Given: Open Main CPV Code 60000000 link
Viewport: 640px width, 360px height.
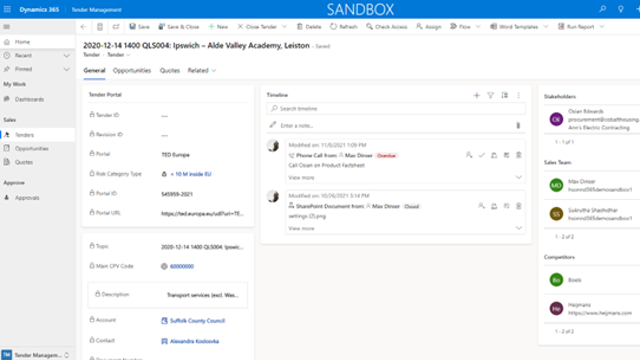Looking at the screenshot, I should [x=182, y=267].
